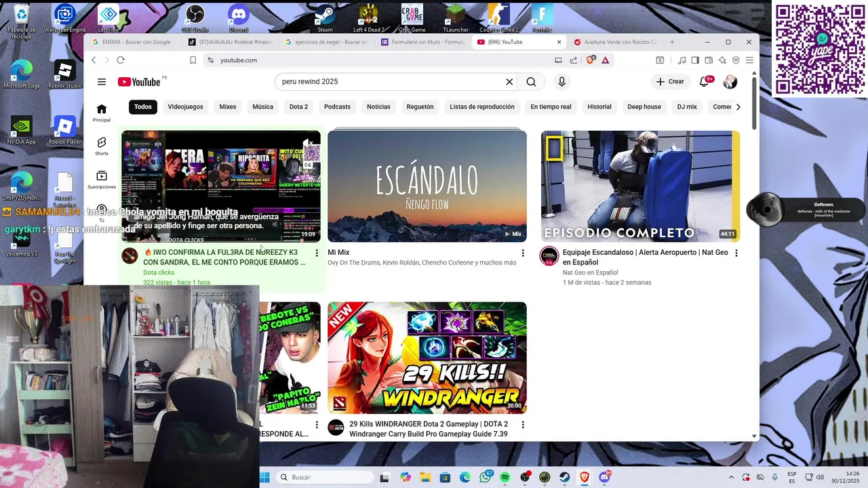Click the share page icon in address bar

tap(574, 60)
